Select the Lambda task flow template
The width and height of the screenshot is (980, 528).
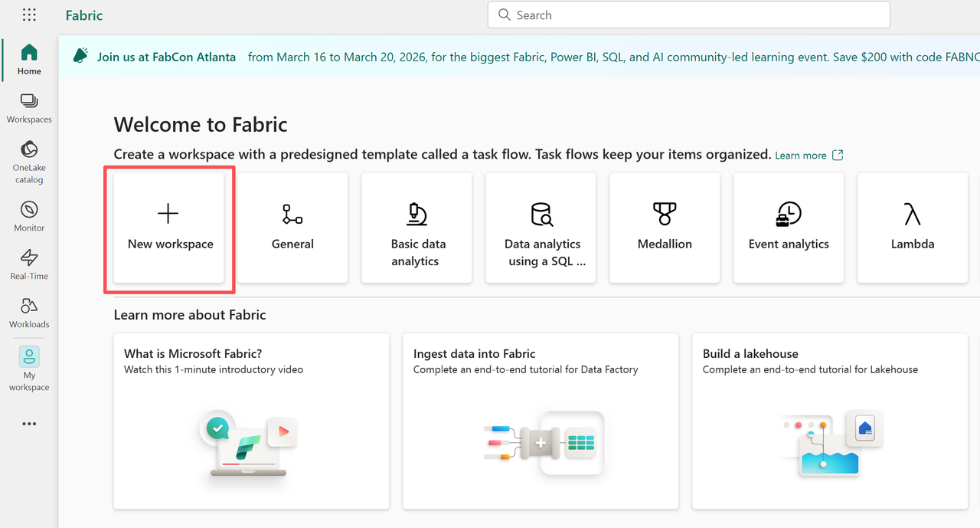point(913,228)
